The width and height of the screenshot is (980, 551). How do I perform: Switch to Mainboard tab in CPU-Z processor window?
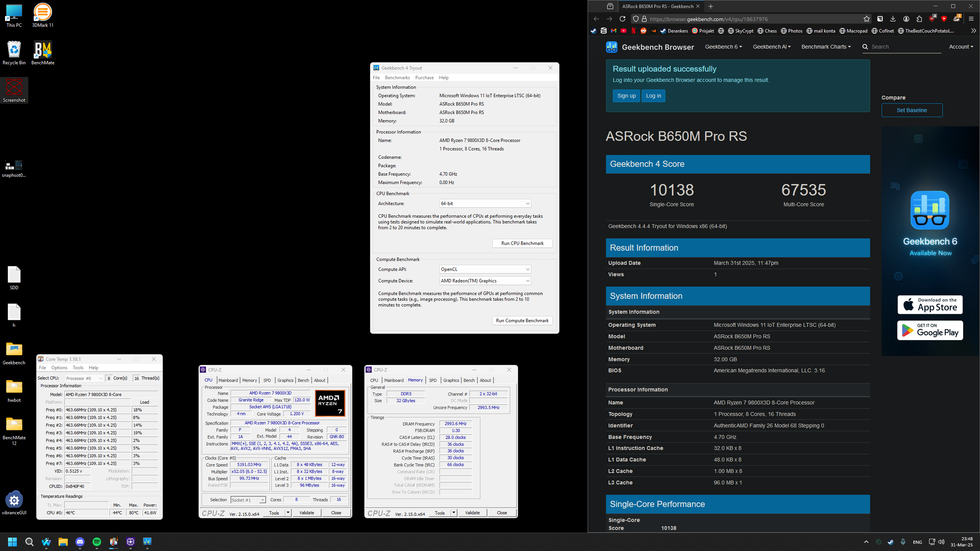click(x=228, y=380)
